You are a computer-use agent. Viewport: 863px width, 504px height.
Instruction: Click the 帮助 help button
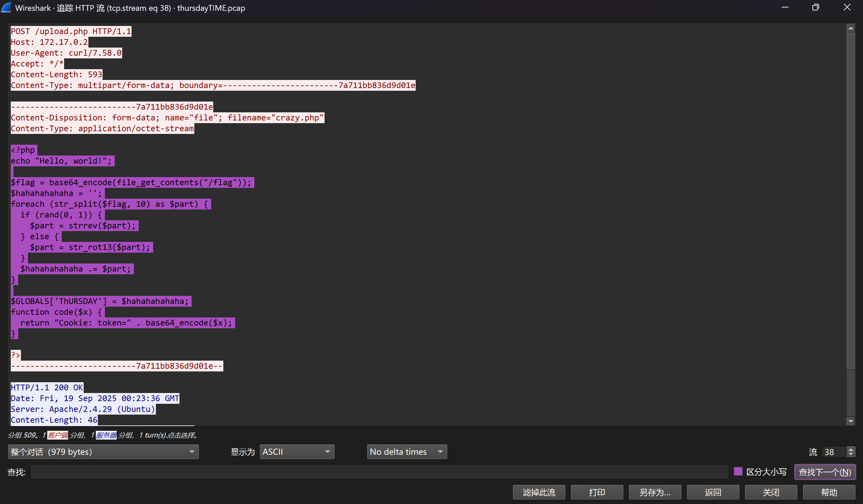[829, 492]
